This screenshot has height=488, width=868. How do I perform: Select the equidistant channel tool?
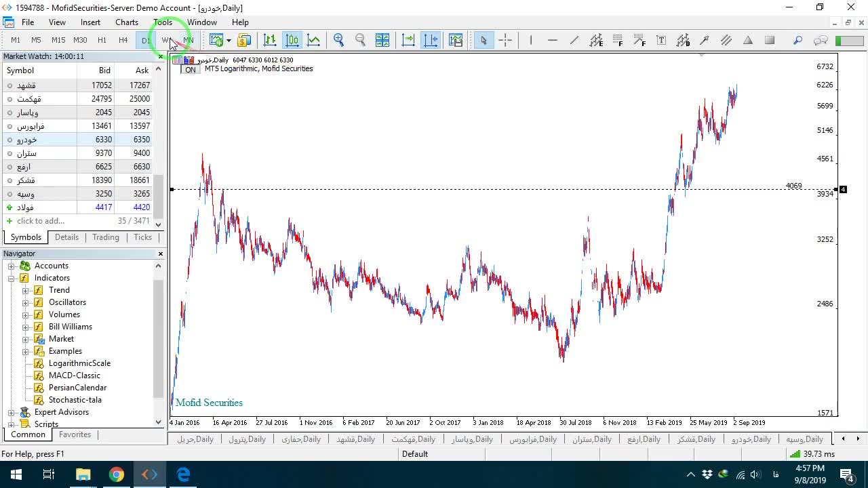(596, 40)
